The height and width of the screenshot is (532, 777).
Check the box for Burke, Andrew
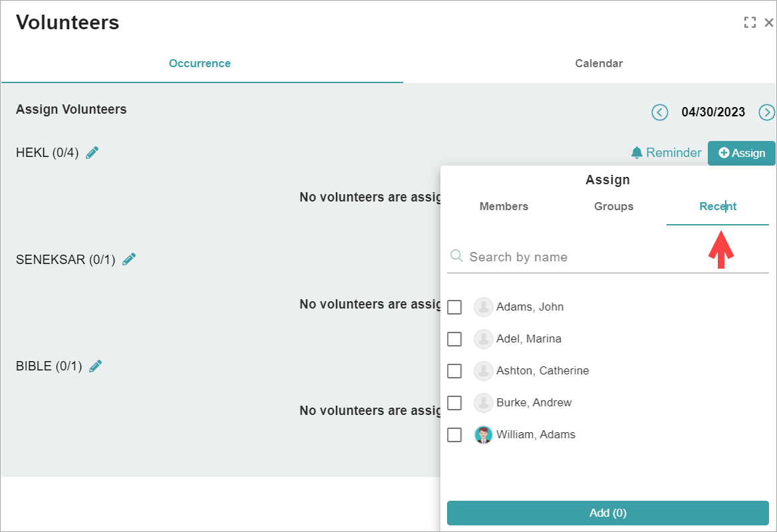(x=454, y=403)
